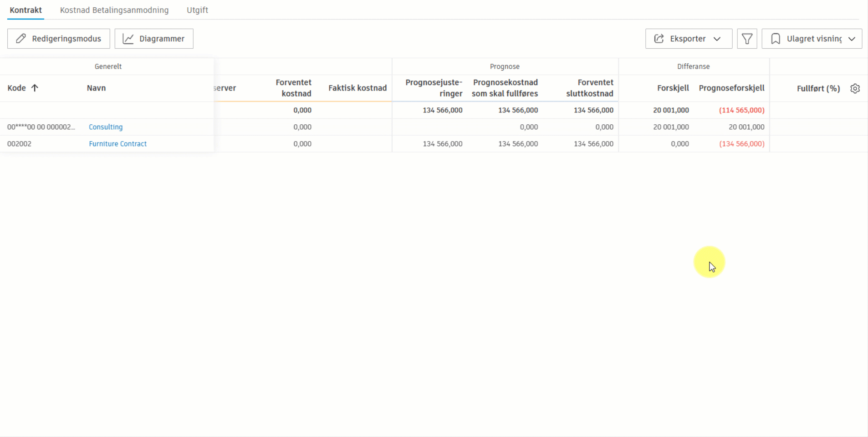This screenshot has height=437, width=868.
Task: Open the Consulting contract link
Action: [x=106, y=127]
